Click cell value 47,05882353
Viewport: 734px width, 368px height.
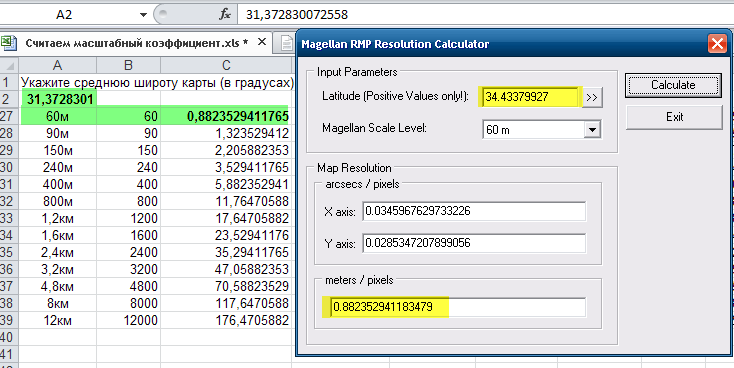[226, 269]
